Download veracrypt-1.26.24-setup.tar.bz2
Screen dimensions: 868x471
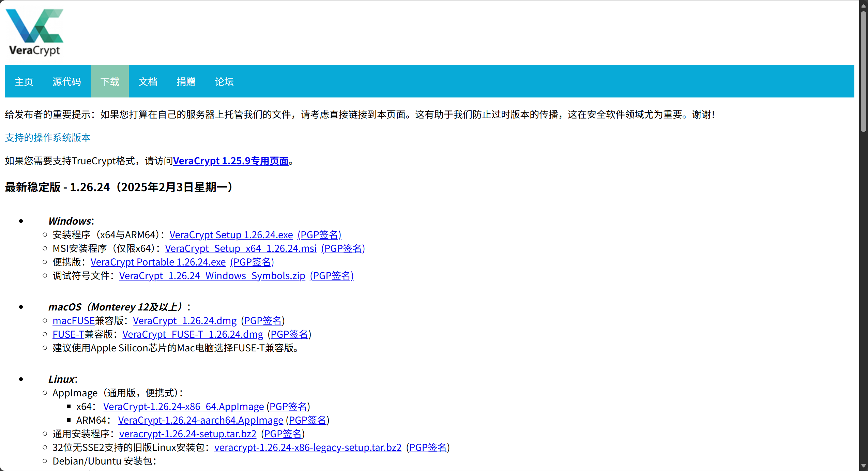point(187,434)
